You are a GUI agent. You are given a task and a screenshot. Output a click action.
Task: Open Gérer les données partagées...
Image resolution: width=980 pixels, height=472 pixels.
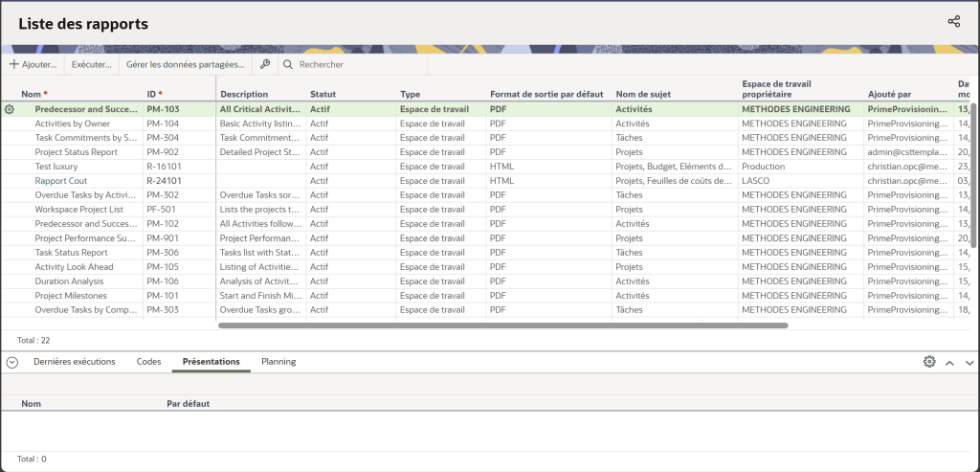coord(185,64)
